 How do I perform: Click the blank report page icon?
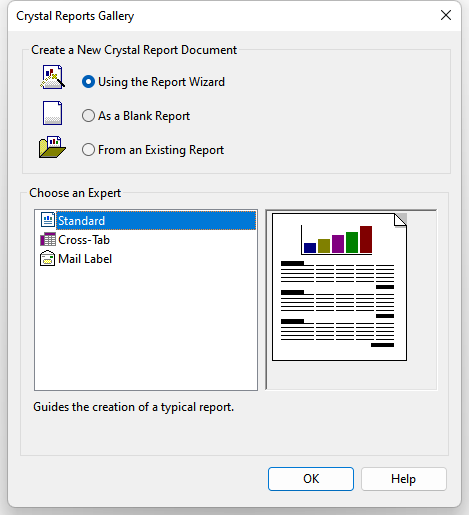pos(52,113)
